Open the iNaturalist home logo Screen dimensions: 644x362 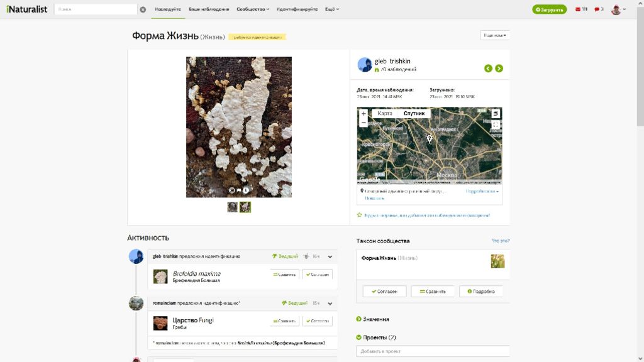[26, 9]
